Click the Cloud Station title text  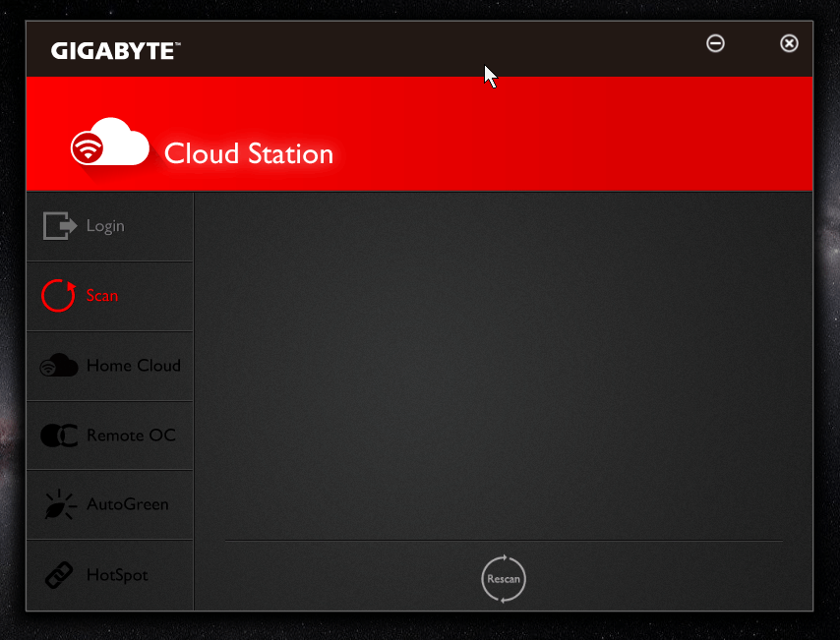coord(249,153)
